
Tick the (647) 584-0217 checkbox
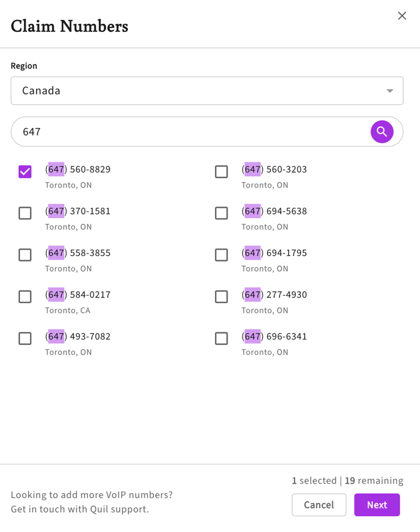(x=25, y=297)
